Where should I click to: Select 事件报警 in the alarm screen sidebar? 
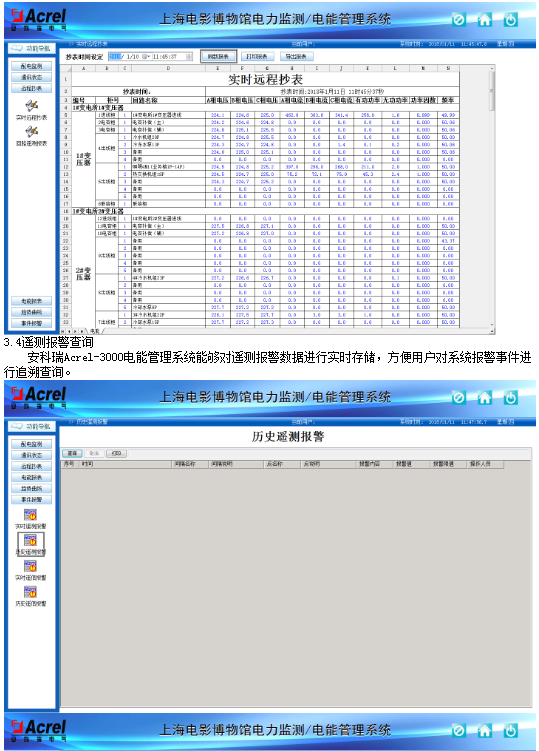click(x=32, y=500)
